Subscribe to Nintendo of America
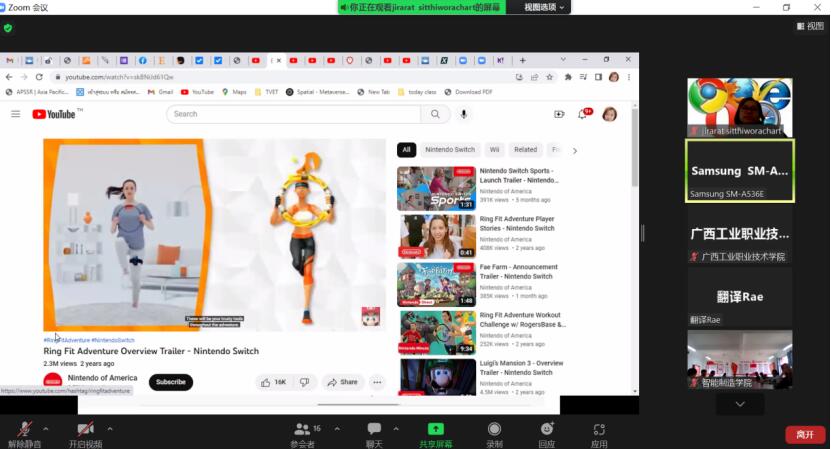The height and width of the screenshot is (449, 831). pyautogui.click(x=171, y=382)
